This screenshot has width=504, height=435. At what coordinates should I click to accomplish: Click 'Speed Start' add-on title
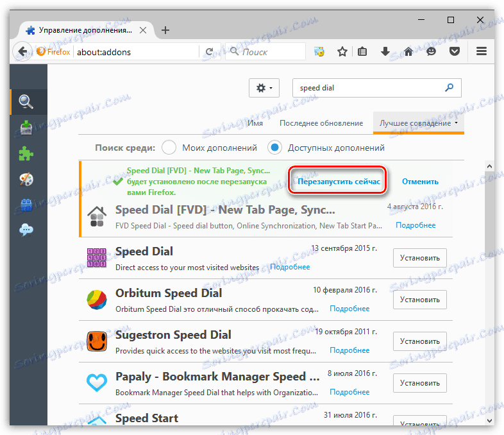point(147,418)
